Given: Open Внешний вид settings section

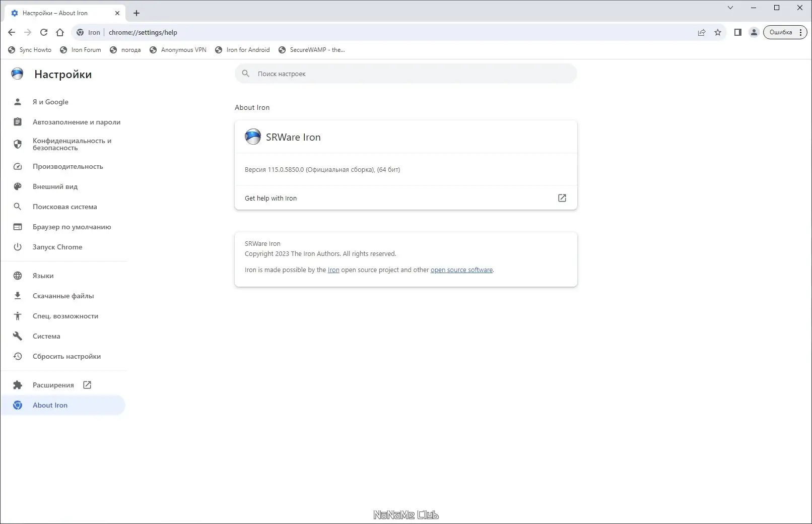Looking at the screenshot, I should 63,186.
